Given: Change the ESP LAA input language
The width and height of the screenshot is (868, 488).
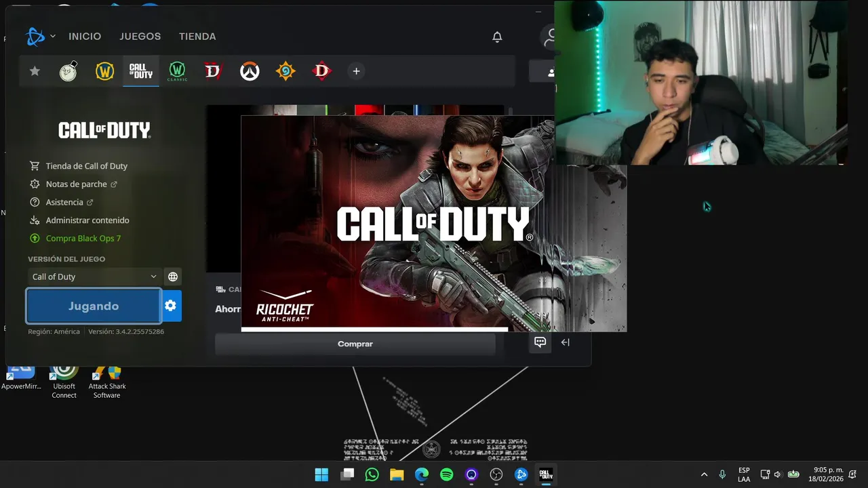Looking at the screenshot, I should (x=744, y=474).
